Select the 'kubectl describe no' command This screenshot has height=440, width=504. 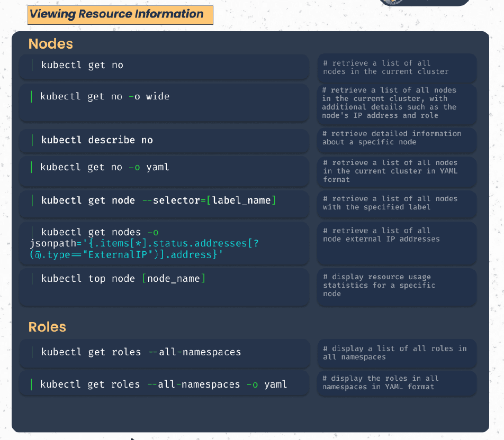point(97,140)
